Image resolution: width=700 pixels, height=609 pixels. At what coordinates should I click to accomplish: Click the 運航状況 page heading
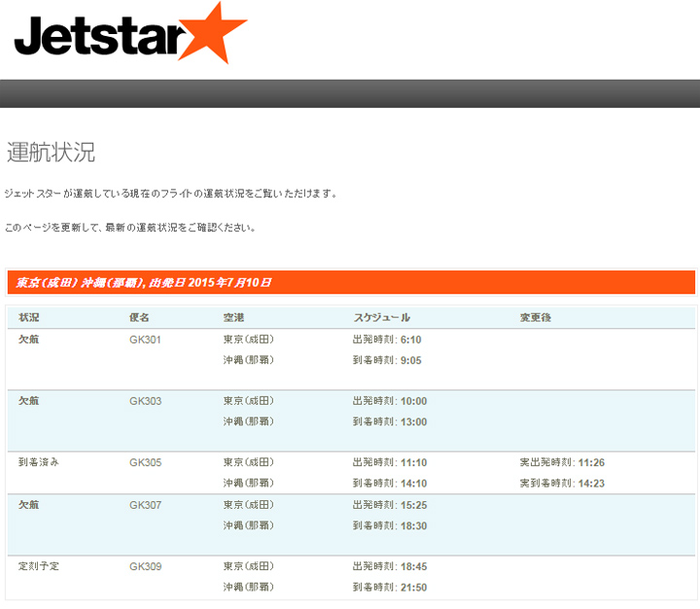pos(51,153)
